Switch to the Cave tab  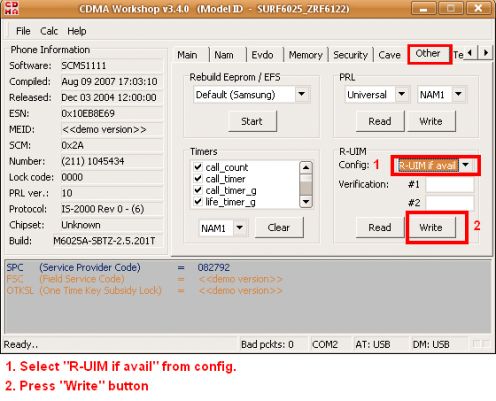(x=389, y=55)
